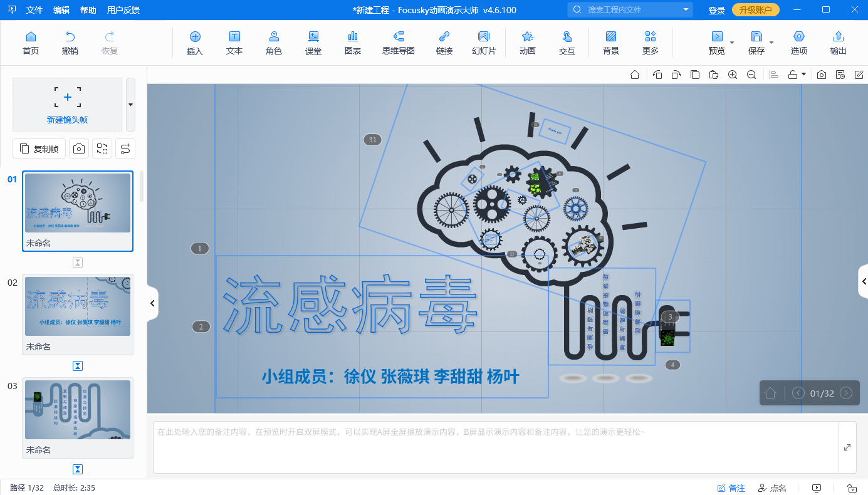Click the copy icon in canvas toolbar
Image resolution: width=868 pixels, height=495 pixels.
pos(695,75)
